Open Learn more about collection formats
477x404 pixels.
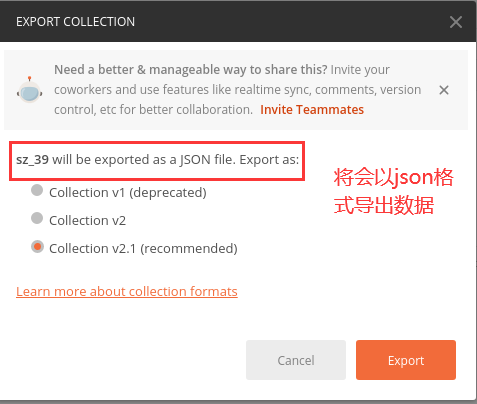[127, 292]
